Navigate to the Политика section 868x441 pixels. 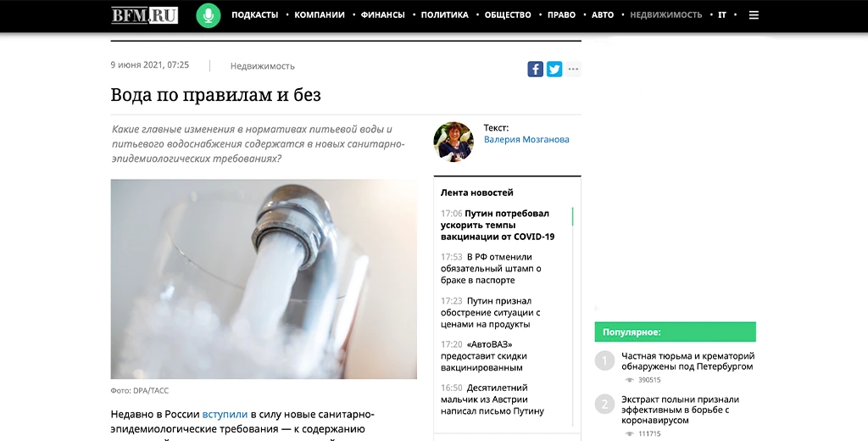[x=444, y=15]
